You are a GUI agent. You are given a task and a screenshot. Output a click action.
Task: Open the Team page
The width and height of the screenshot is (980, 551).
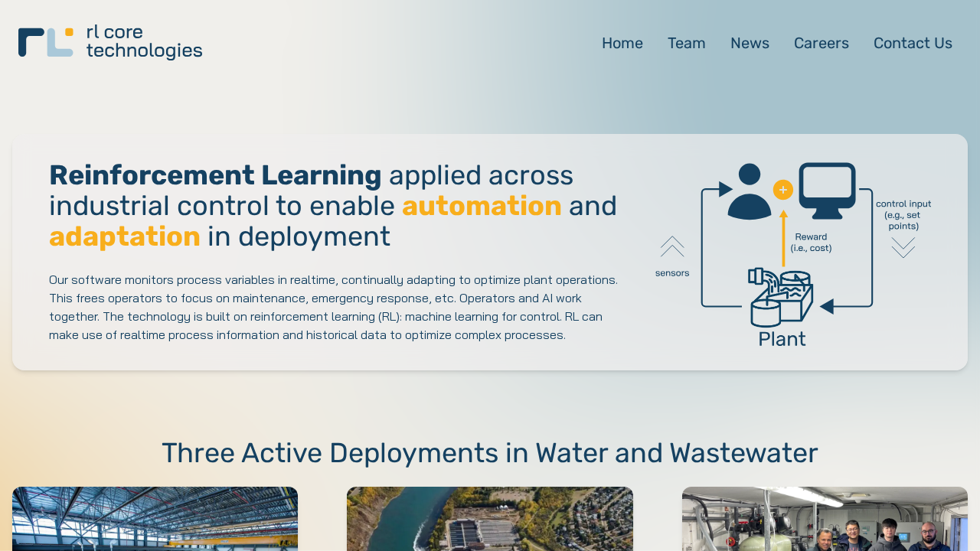pyautogui.click(x=686, y=44)
